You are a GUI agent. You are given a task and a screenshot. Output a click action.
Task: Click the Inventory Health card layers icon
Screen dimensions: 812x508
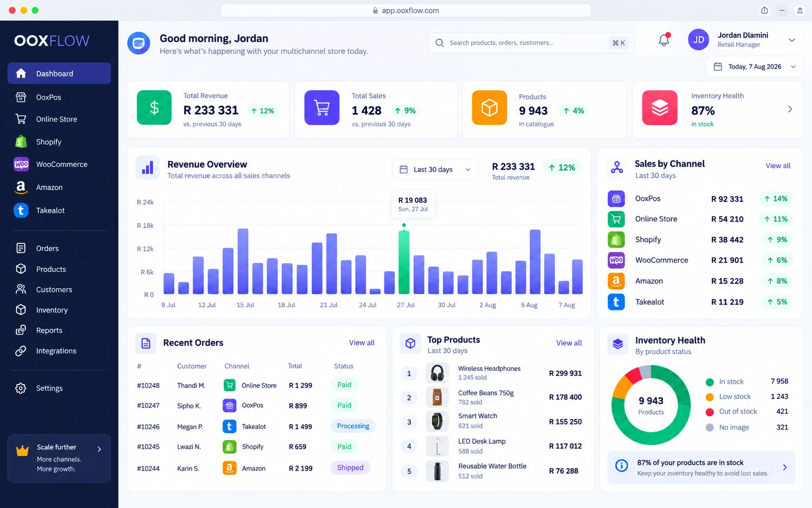point(618,344)
